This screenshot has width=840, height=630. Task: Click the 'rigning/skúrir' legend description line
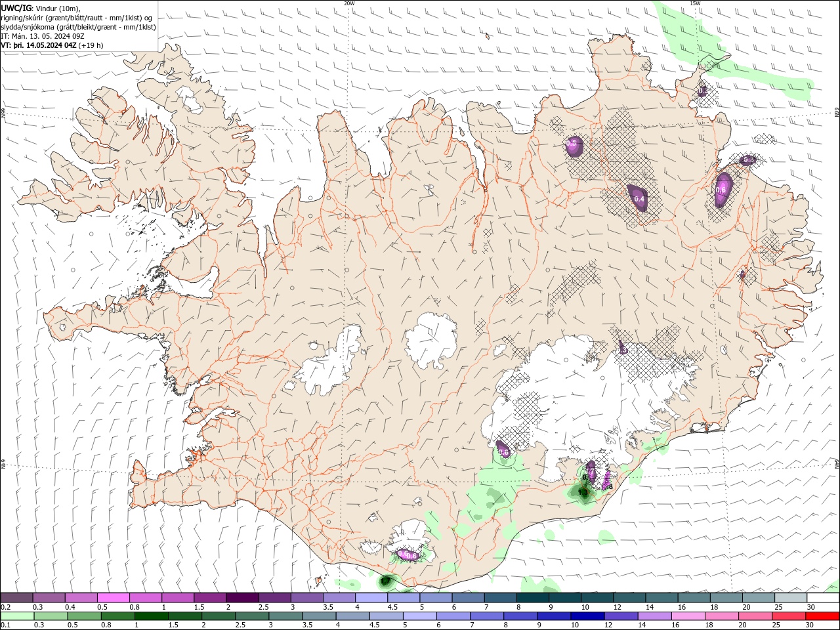click(x=77, y=18)
